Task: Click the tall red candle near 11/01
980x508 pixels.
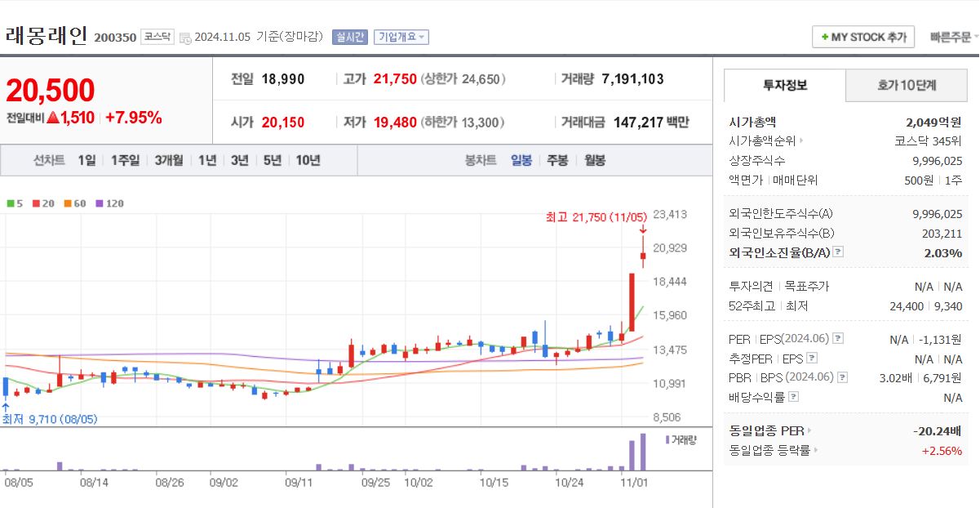Action: 632,302
